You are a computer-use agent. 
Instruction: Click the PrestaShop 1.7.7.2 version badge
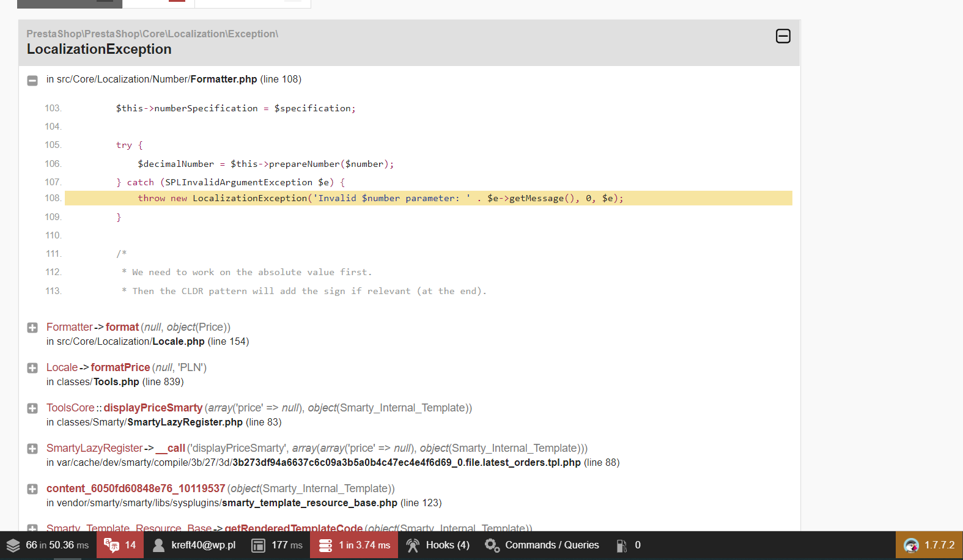929,545
